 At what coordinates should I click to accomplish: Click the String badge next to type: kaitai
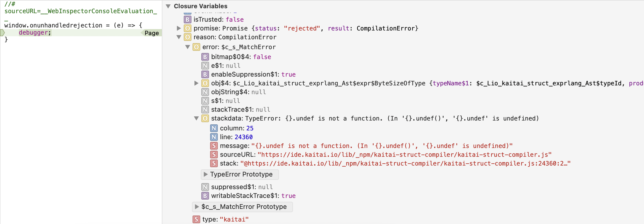(196, 219)
